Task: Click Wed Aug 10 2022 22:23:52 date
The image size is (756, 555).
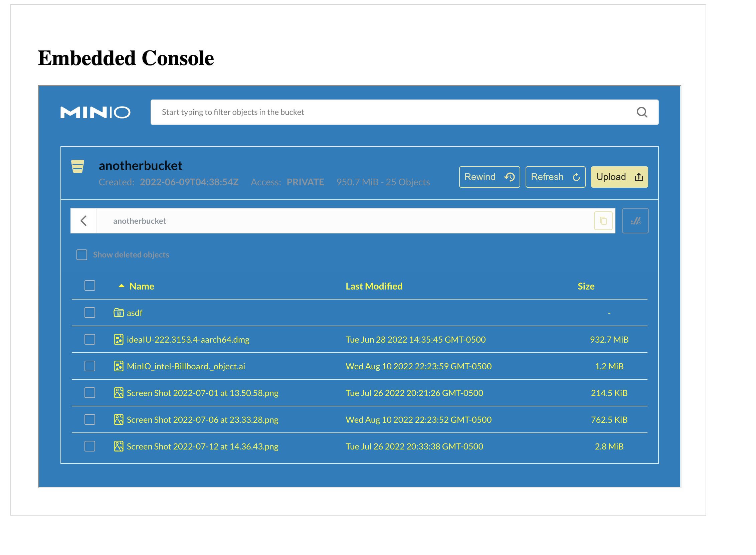Action: coord(418,420)
